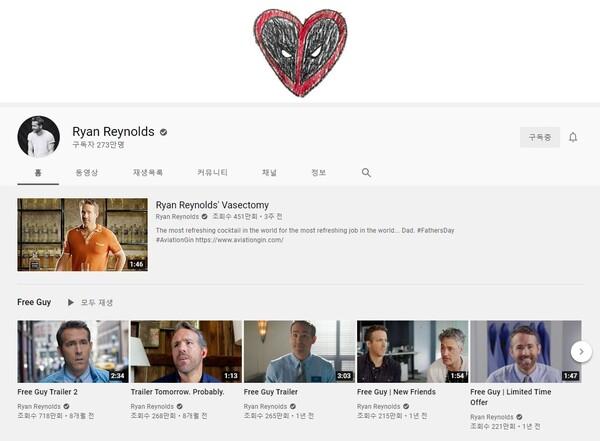Click Free Guy | Limited Time Offer title
600x441 pixels.
click(511, 397)
